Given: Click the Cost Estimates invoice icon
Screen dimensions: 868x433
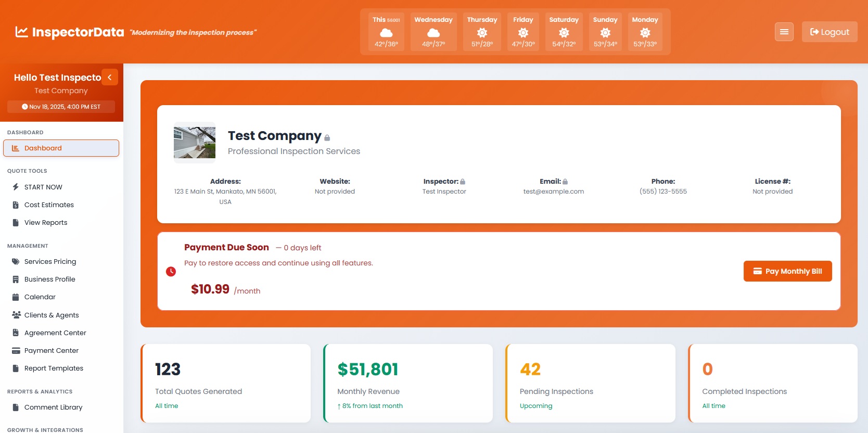Looking at the screenshot, I should click(16, 205).
